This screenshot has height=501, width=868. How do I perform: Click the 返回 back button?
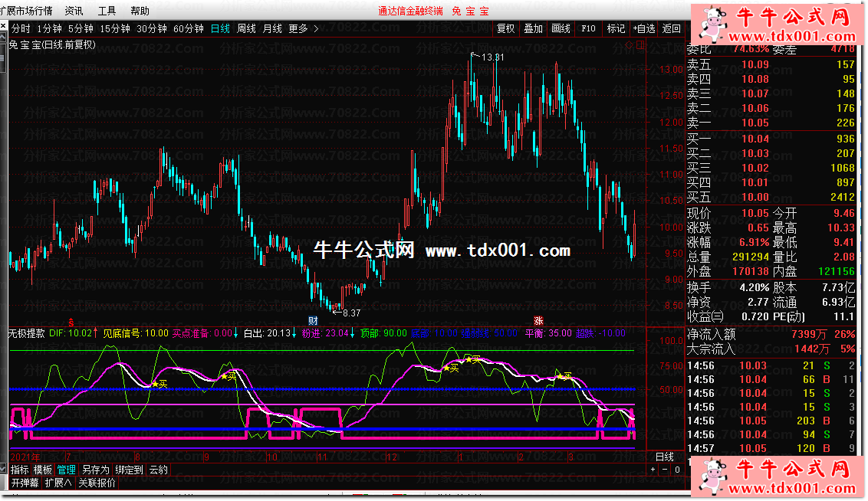(x=672, y=28)
